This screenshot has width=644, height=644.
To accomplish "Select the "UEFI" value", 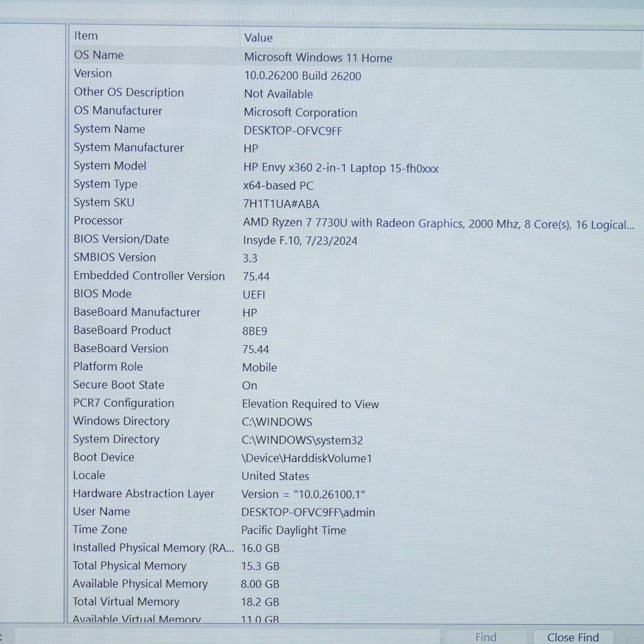I will tap(254, 295).
